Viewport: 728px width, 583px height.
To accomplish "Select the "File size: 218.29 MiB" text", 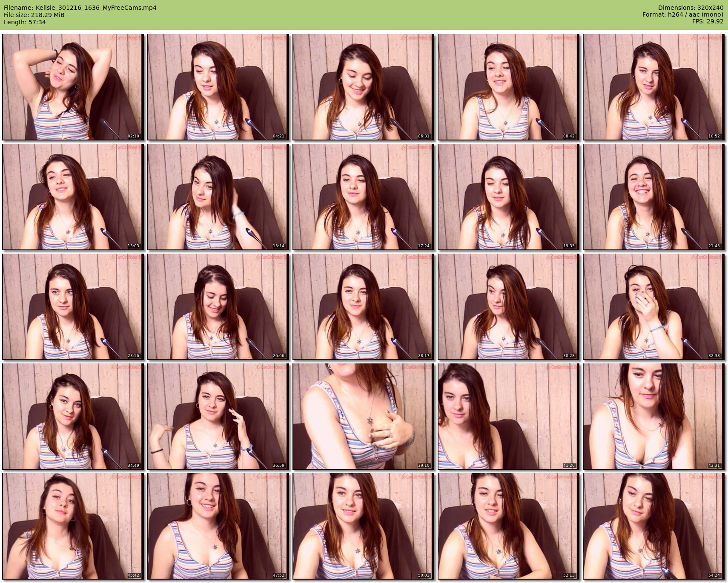I will [x=34, y=15].
